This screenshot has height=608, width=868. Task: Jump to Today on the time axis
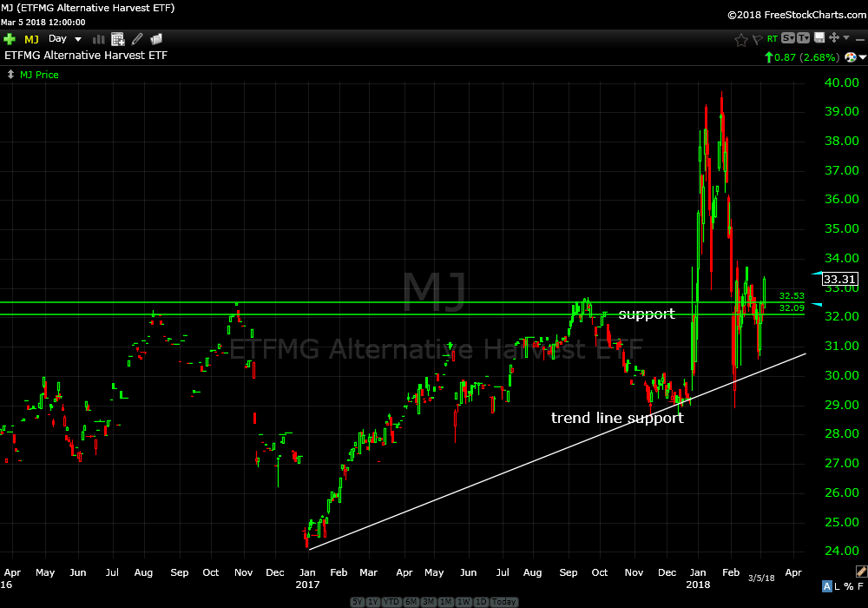point(504,602)
